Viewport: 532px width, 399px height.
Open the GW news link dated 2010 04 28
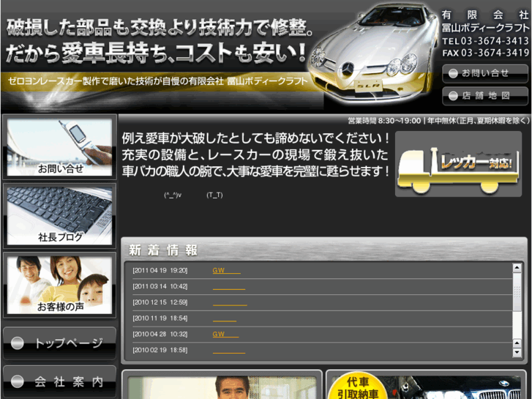[225, 334]
